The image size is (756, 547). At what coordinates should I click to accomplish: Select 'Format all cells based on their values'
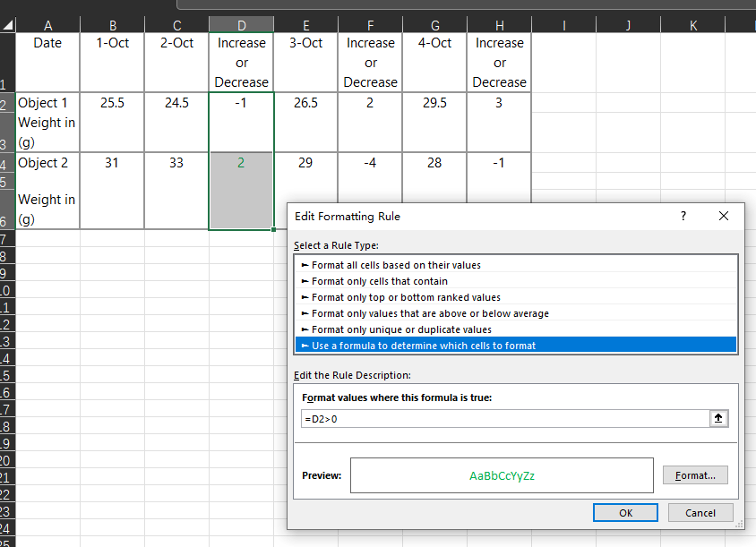515,265
